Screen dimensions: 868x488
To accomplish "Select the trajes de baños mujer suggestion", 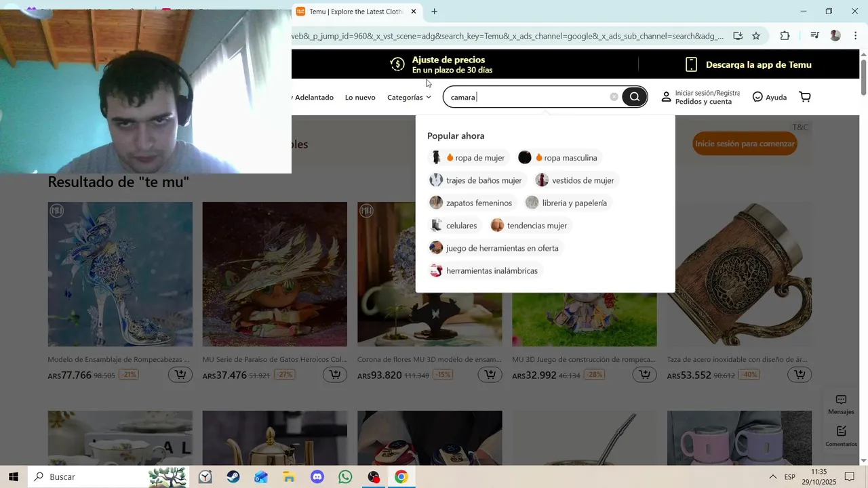I will coord(476,180).
